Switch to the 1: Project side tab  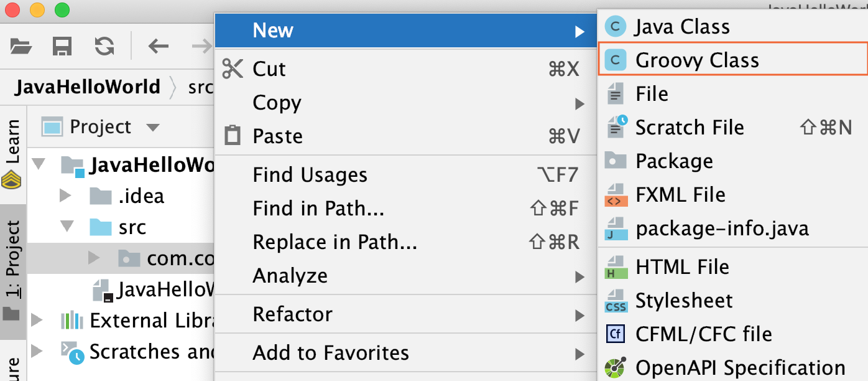coord(12,271)
